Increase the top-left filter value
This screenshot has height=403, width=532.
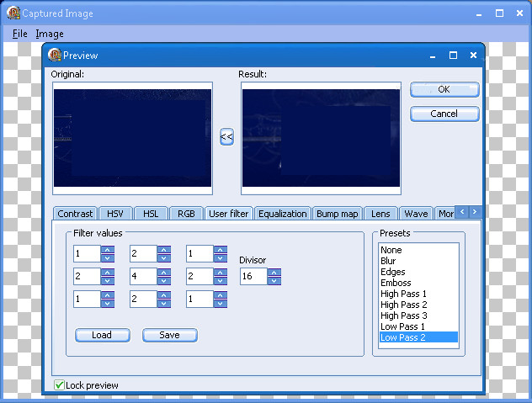tap(108, 250)
